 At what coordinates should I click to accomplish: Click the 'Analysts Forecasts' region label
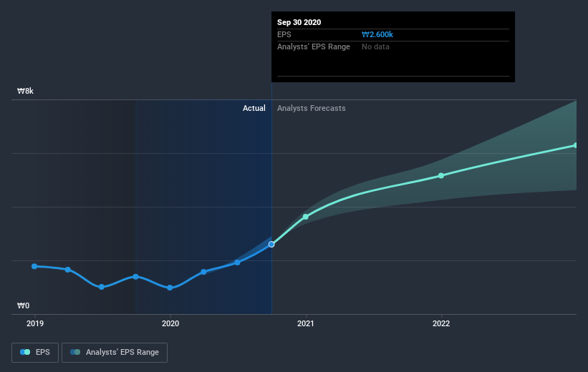312,108
